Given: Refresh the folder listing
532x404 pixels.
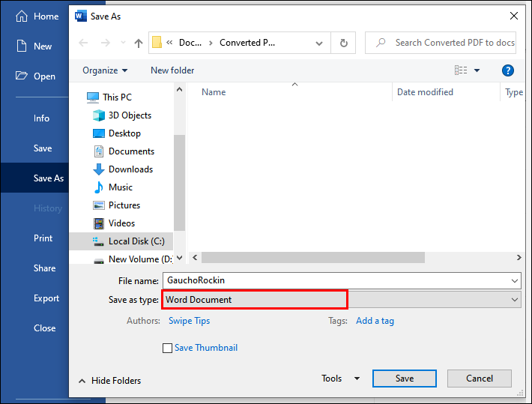Looking at the screenshot, I should pos(343,43).
